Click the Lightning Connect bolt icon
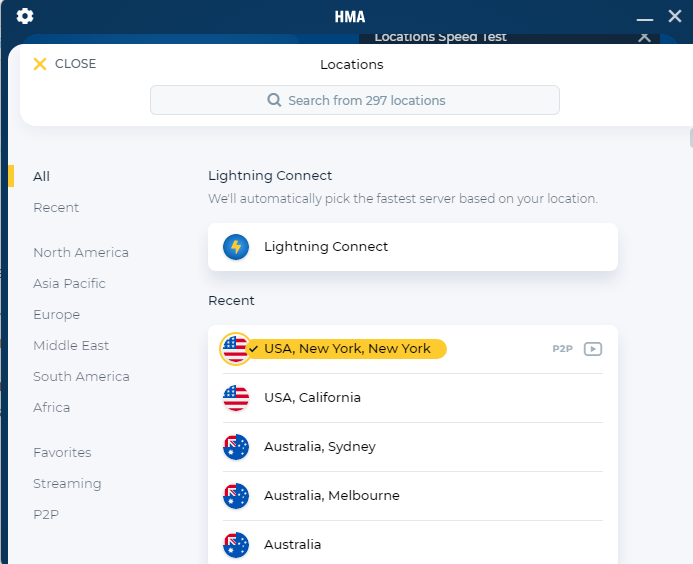 (236, 247)
